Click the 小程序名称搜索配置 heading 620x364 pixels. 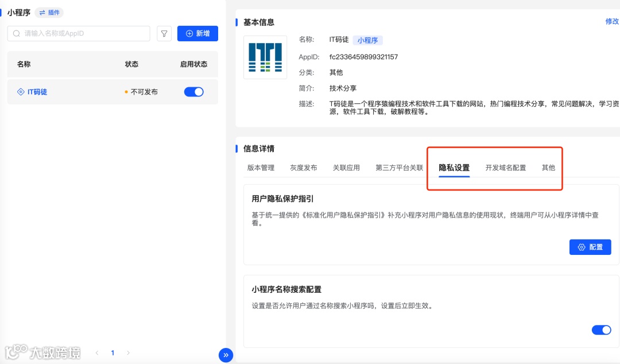click(286, 289)
